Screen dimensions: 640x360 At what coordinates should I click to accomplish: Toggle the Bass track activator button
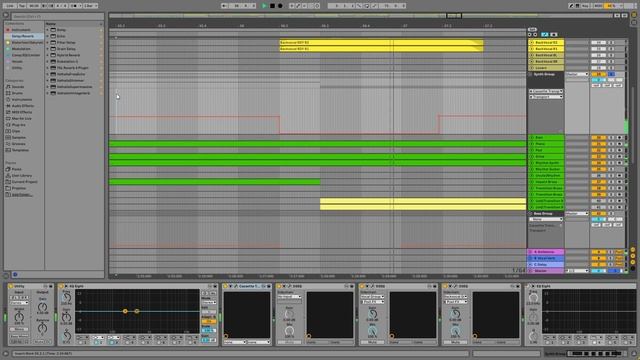pos(598,138)
